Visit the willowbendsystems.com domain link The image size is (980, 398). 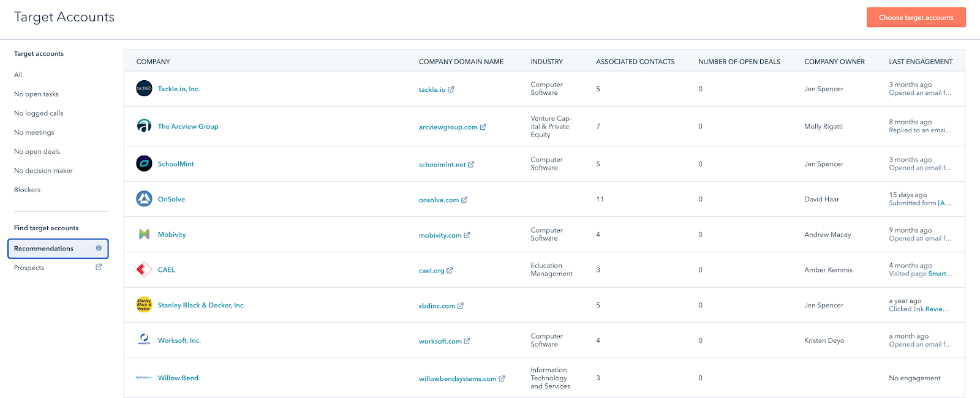458,378
